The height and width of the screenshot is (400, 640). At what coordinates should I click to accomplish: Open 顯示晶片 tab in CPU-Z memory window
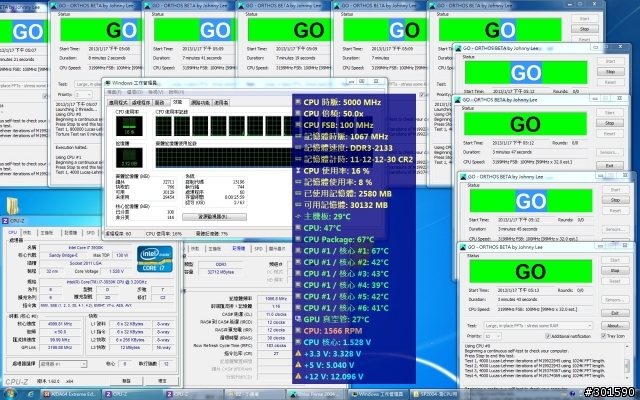[277, 249]
